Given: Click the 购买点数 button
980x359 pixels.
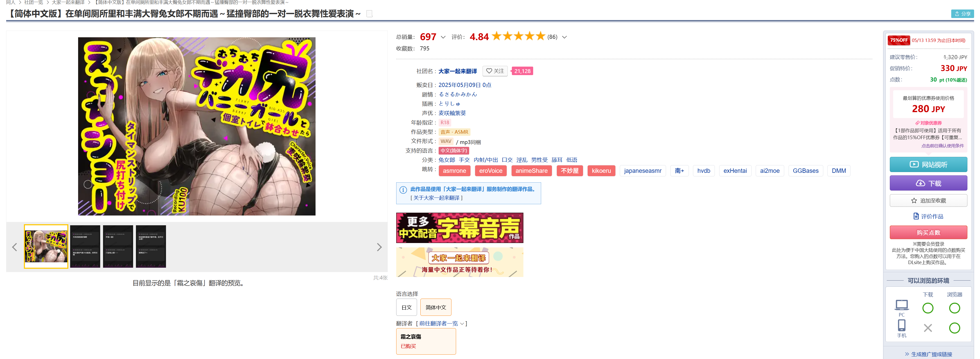Looking at the screenshot, I should tap(928, 232).
